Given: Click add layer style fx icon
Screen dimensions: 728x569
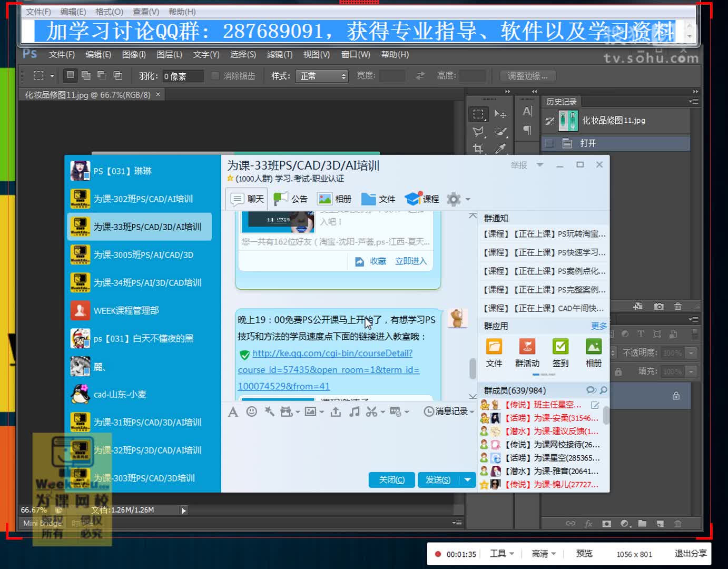Looking at the screenshot, I should (x=588, y=524).
